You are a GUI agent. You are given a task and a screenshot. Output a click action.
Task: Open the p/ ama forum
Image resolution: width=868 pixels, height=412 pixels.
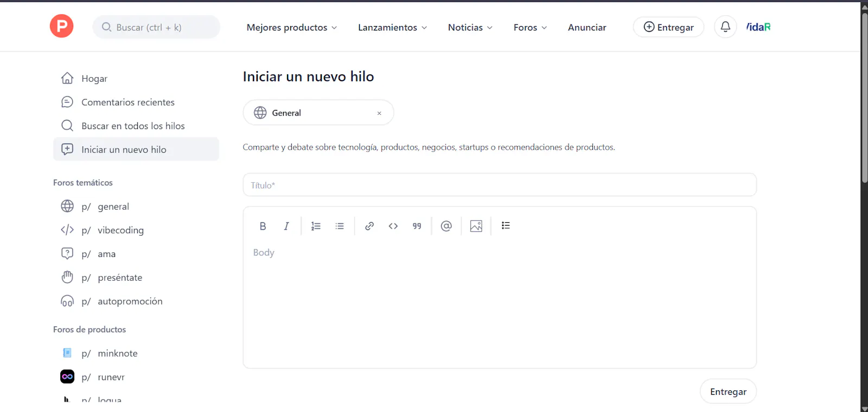pos(136,254)
